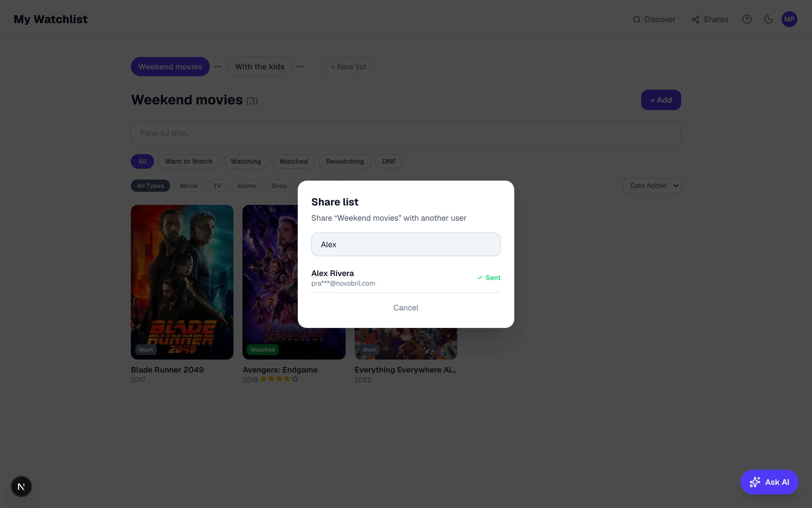The image size is (812, 508).
Task: Create a new list
Action: point(348,67)
